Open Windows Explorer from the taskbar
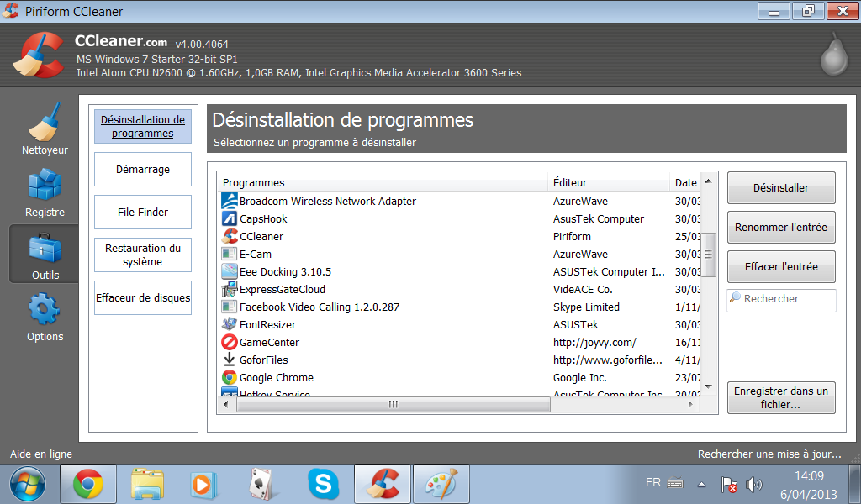 click(147, 484)
